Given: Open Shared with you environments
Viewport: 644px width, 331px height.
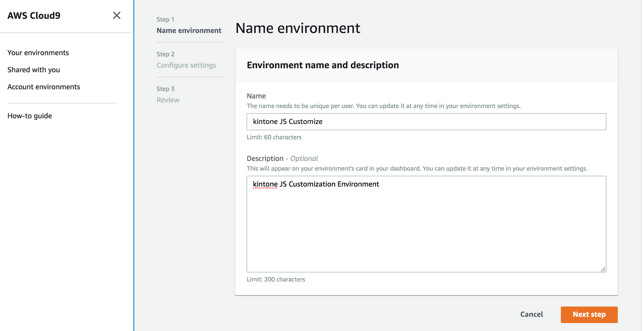Looking at the screenshot, I should click(34, 70).
